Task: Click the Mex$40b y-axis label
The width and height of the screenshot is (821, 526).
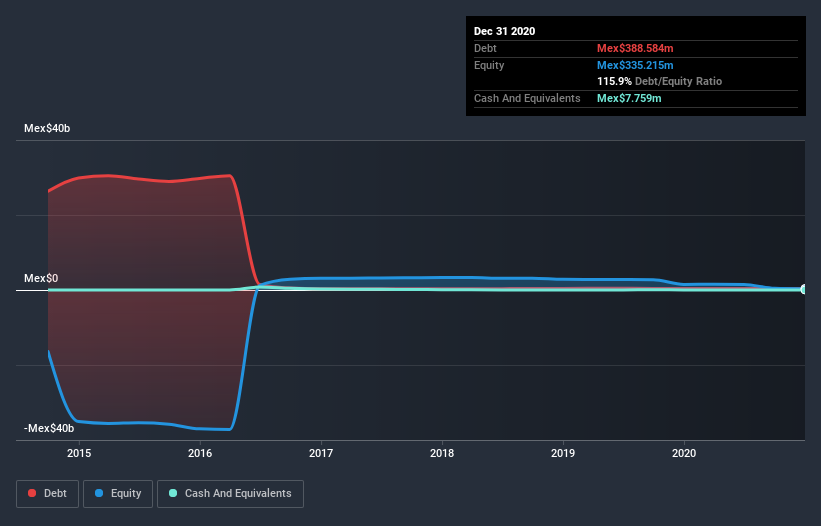Action: [x=47, y=128]
